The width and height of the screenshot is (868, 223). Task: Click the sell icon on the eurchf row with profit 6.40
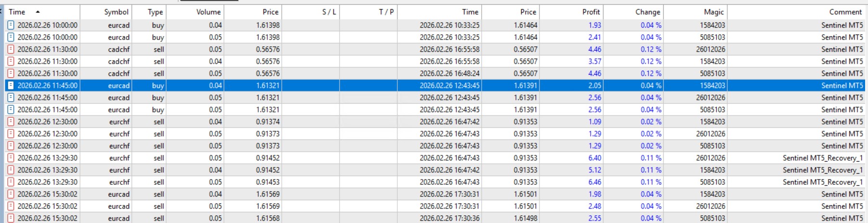click(11, 158)
